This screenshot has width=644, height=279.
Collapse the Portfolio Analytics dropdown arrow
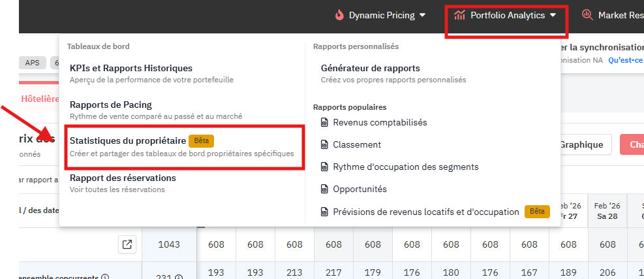pos(553,15)
